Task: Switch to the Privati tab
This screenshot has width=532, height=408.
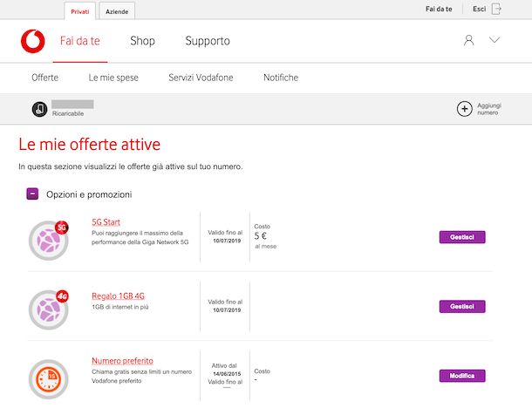Action: [x=80, y=11]
